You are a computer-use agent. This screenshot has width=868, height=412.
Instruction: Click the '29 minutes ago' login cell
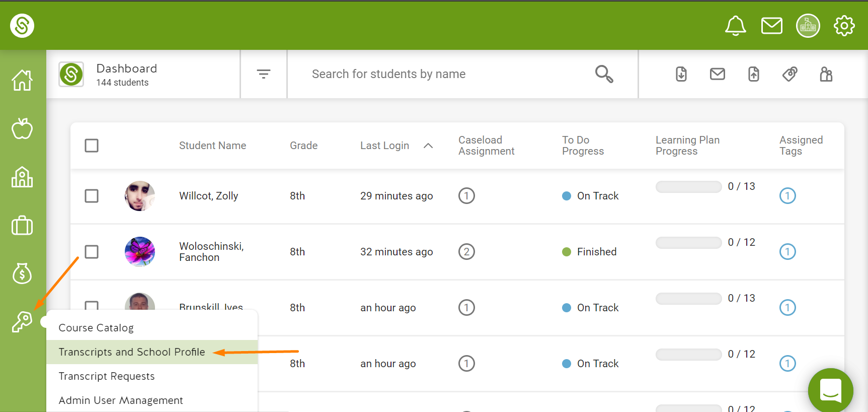pos(397,196)
